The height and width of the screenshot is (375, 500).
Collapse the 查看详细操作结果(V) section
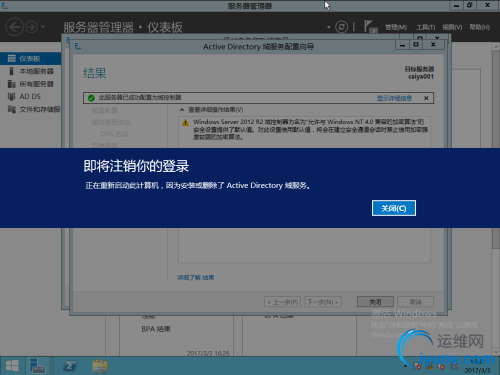pos(182,110)
